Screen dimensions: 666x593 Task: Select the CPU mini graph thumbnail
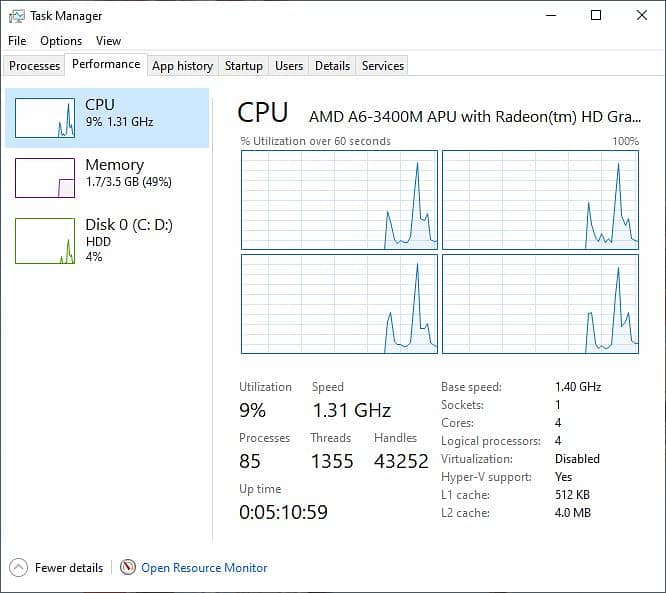(45, 118)
